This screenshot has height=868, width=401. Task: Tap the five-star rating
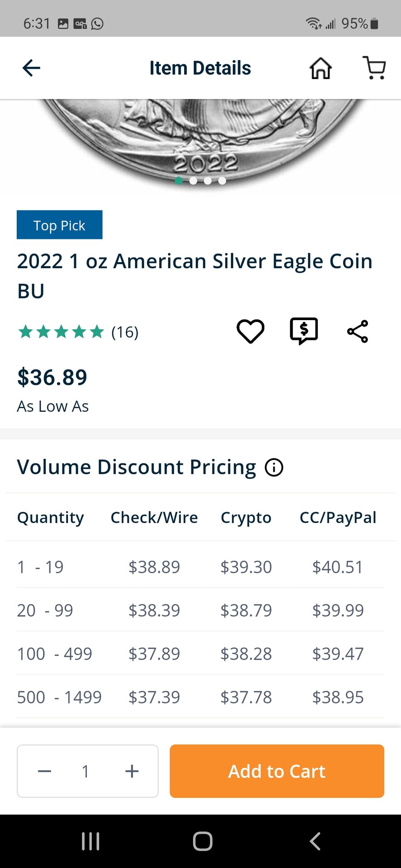pyautogui.click(x=61, y=332)
